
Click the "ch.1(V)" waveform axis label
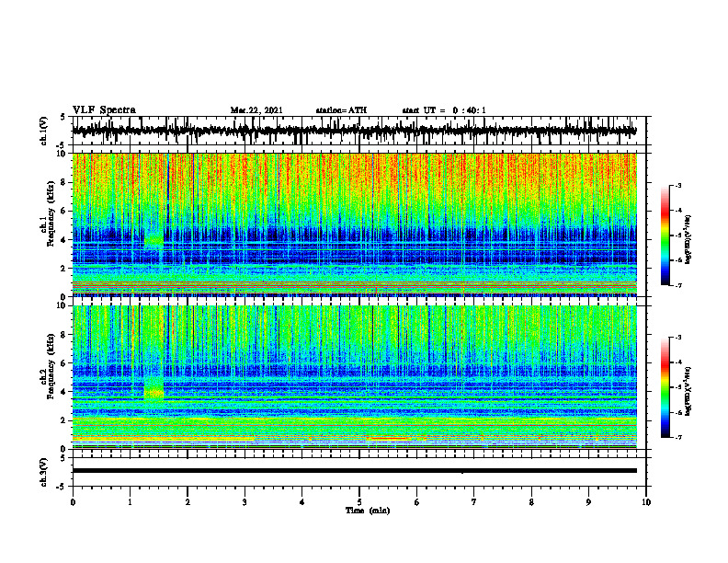pyautogui.click(x=44, y=131)
